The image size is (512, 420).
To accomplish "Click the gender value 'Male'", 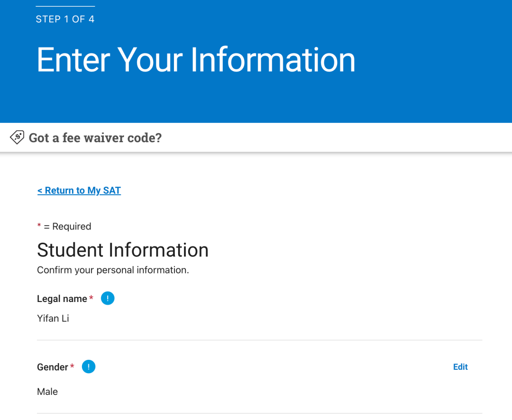I will tap(47, 392).
